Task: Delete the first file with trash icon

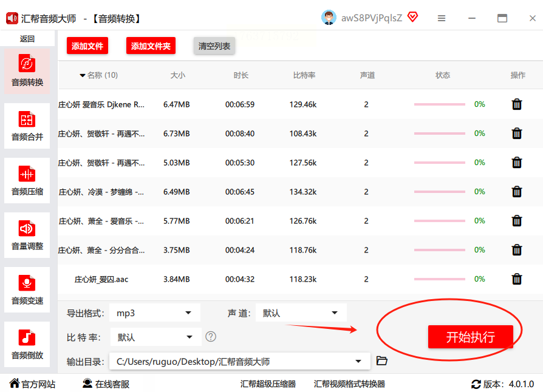Action: [517, 104]
